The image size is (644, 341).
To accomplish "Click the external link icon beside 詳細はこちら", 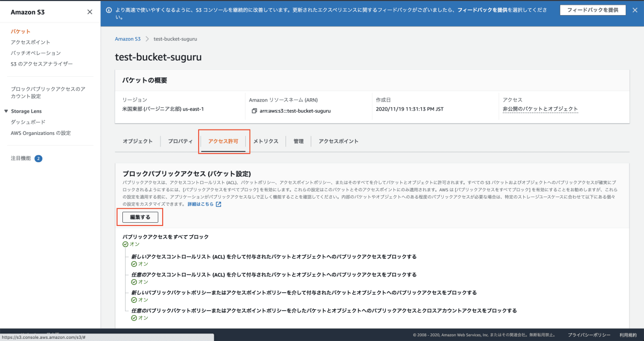I will point(218,204).
